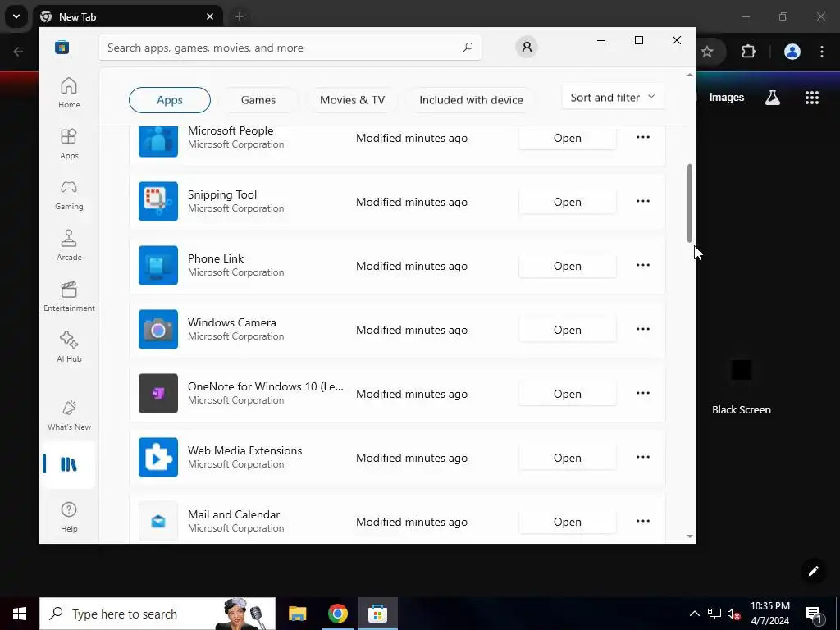Open the Gaming section in sidebar

click(69, 194)
